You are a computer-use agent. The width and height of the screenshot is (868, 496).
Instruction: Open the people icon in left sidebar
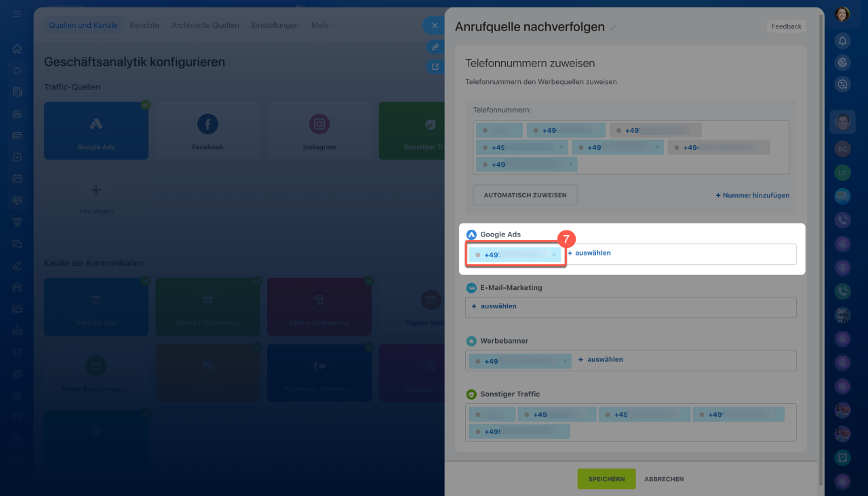(17, 113)
